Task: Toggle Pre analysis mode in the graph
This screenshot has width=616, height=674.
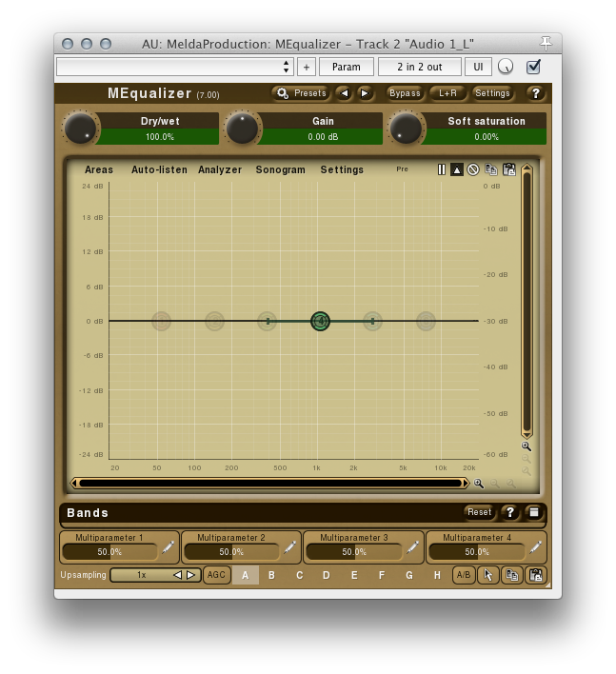Action: tap(402, 169)
